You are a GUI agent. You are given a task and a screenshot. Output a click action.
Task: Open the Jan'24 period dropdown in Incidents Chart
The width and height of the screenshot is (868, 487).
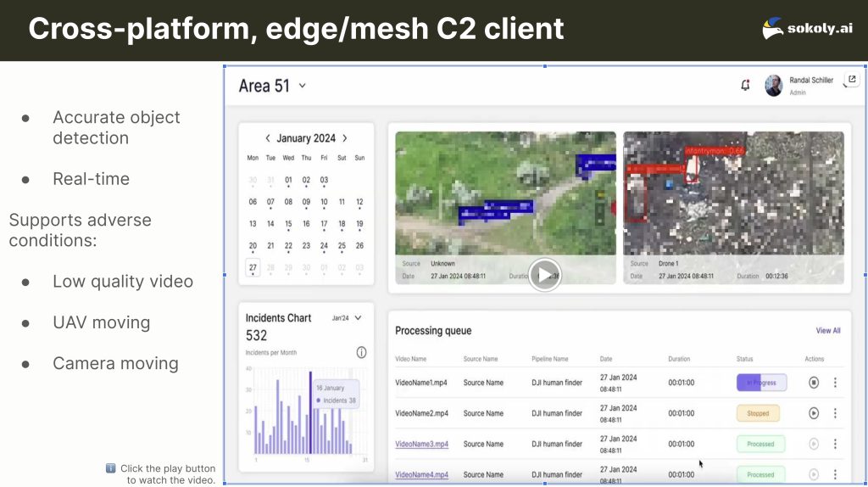(x=347, y=318)
